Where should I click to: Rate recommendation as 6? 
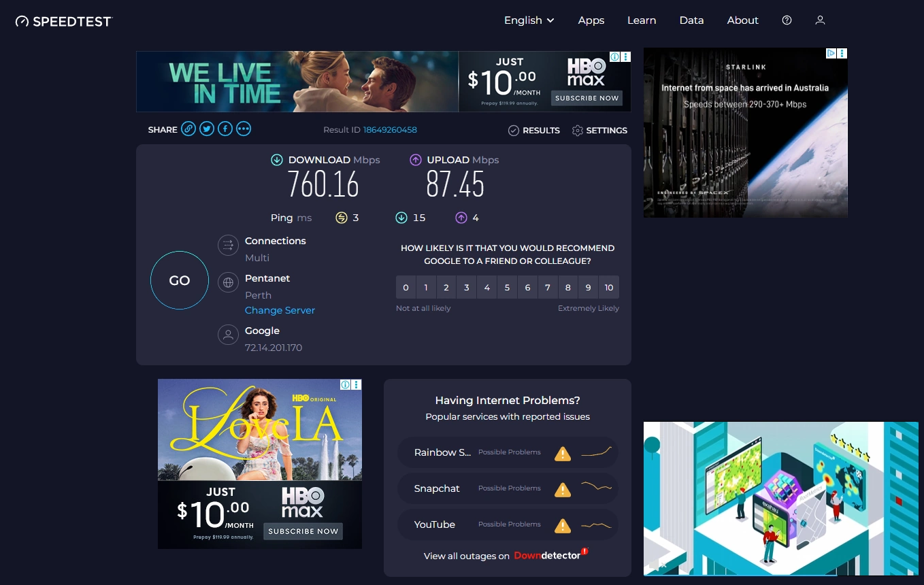[x=527, y=287]
